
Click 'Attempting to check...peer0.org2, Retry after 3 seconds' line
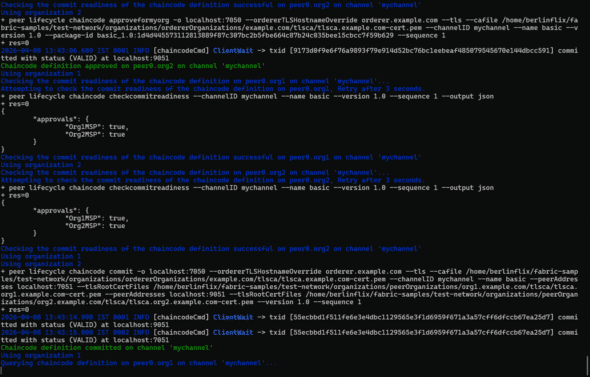[213, 180]
